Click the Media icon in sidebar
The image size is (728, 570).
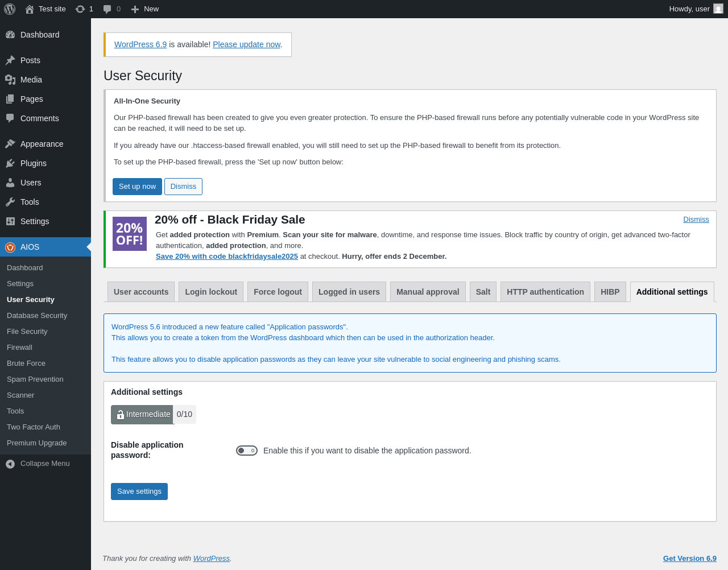tap(10, 80)
